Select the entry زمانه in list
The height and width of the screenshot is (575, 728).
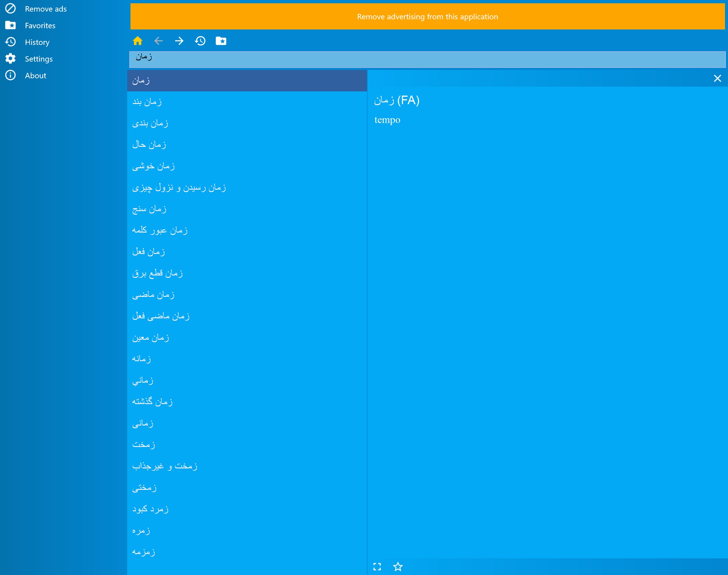point(141,359)
